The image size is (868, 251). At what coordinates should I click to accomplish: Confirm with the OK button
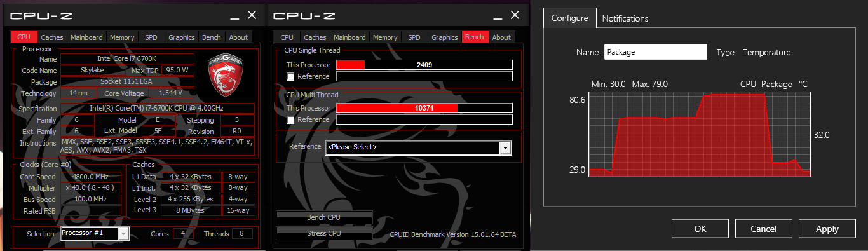click(700, 229)
